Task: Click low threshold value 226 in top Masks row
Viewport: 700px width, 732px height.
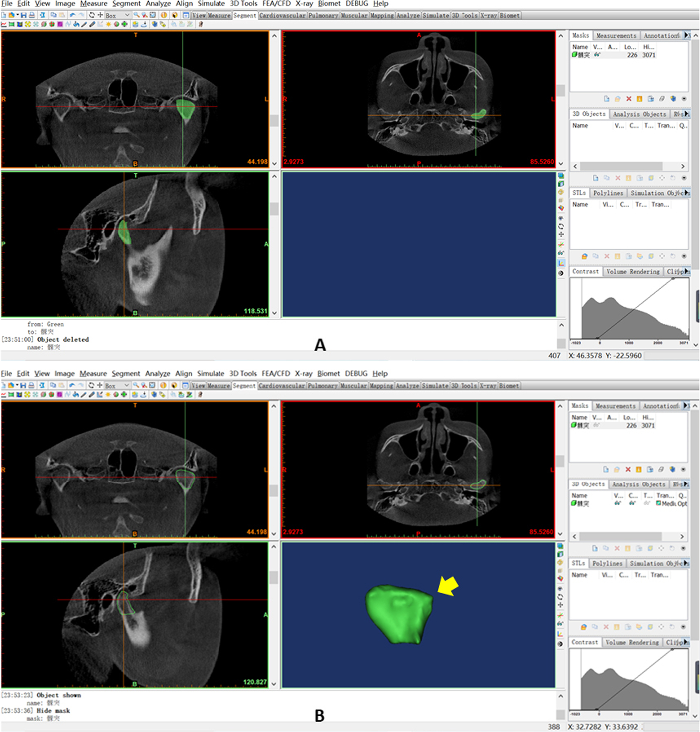Action: pos(632,55)
